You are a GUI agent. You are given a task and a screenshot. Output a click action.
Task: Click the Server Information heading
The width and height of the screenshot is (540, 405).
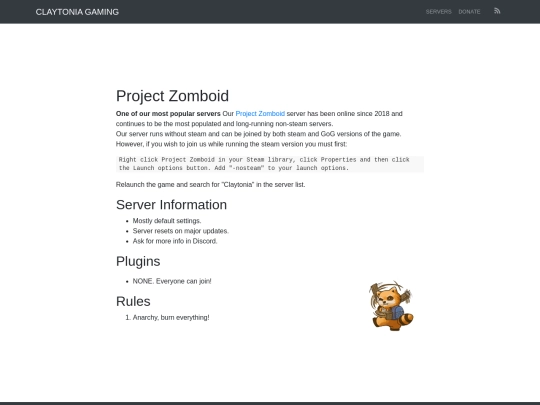(171, 205)
